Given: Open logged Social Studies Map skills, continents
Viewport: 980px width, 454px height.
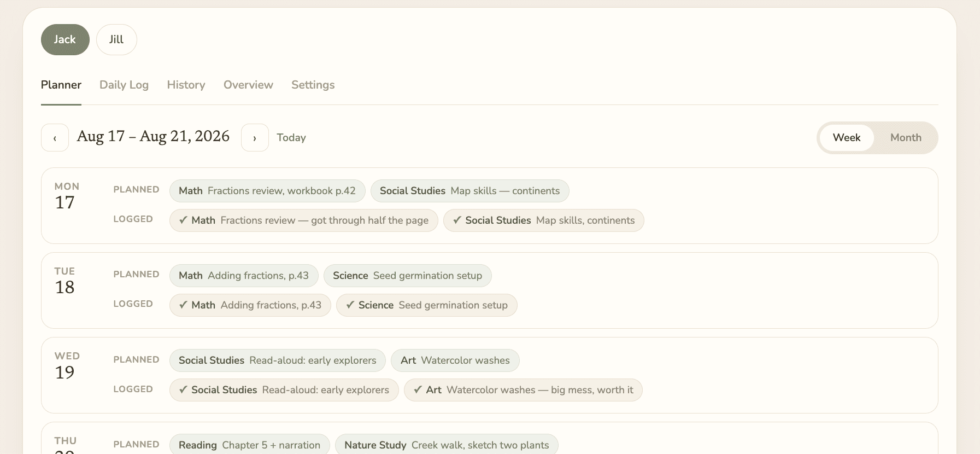Looking at the screenshot, I should pos(544,220).
